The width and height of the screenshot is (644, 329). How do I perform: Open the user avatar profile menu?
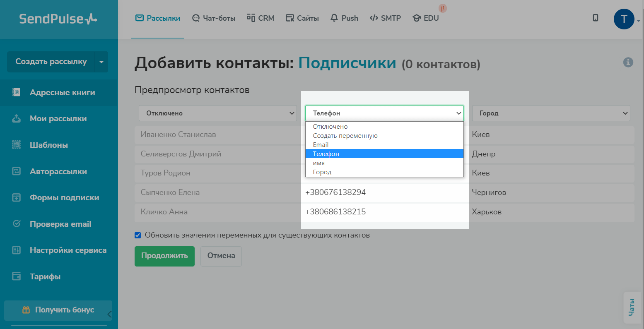(x=624, y=19)
